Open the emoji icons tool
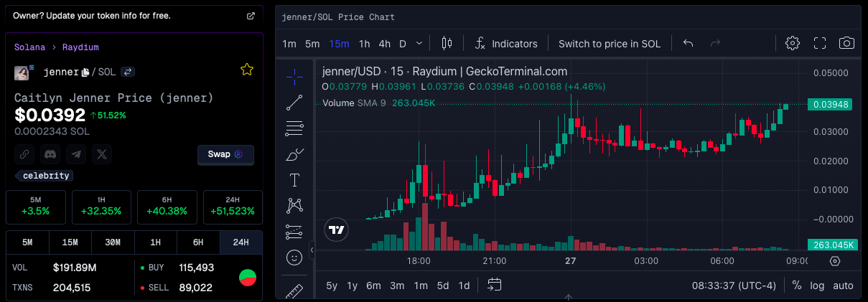The image size is (868, 302). [294, 257]
